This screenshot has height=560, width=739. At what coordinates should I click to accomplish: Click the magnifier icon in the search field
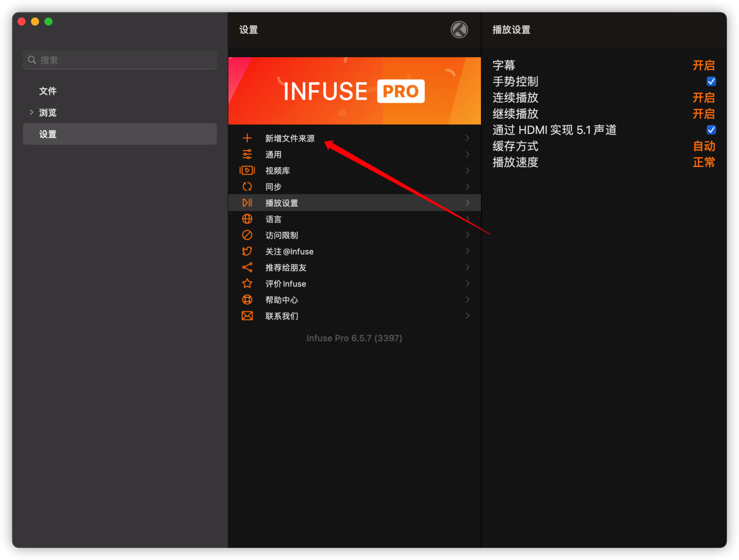pyautogui.click(x=32, y=60)
